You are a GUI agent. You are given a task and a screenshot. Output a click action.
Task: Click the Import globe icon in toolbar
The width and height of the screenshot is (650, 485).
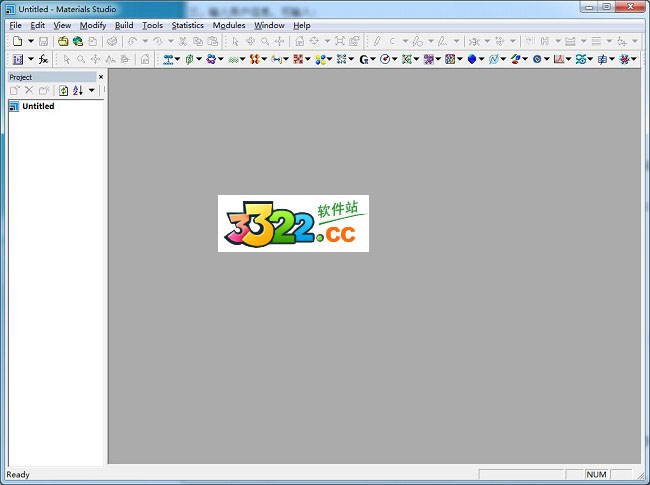pyautogui.click(x=77, y=41)
